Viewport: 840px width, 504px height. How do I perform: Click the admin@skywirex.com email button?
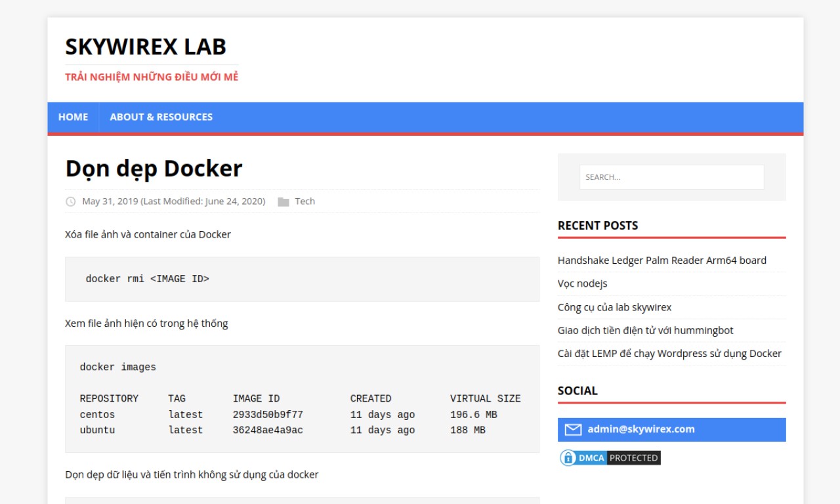pyautogui.click(x=671, y=430)
